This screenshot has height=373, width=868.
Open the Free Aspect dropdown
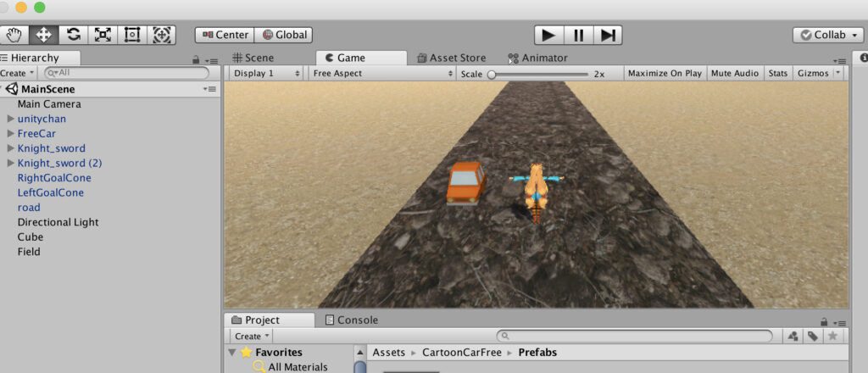click(382, 73)
